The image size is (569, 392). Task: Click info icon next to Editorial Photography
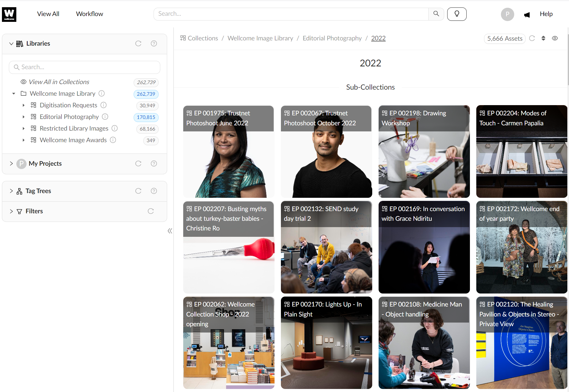[x=105, y=117]
